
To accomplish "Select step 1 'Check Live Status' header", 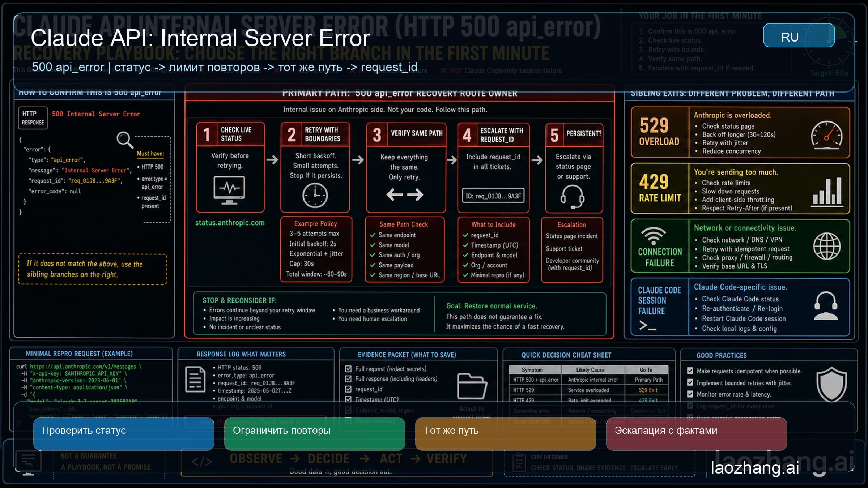I will coord(230,134).
